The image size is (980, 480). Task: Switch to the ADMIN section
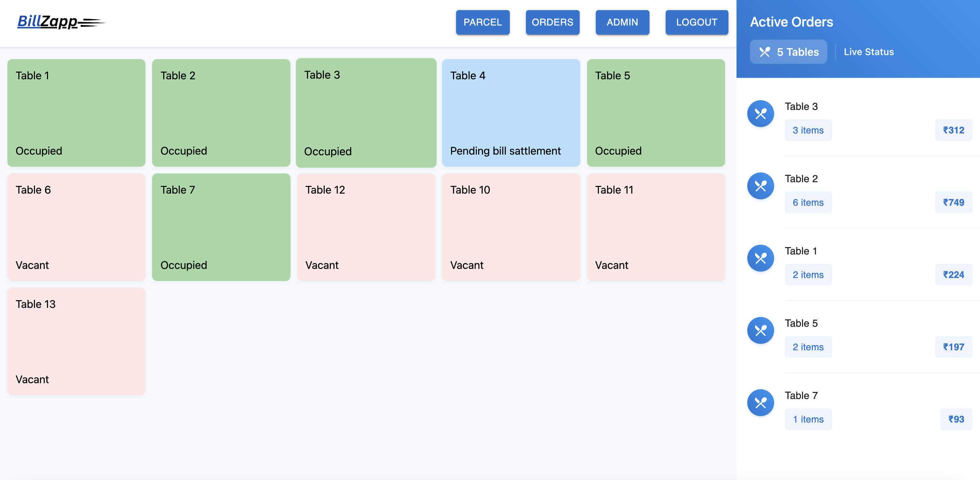(x=622, y=22)
